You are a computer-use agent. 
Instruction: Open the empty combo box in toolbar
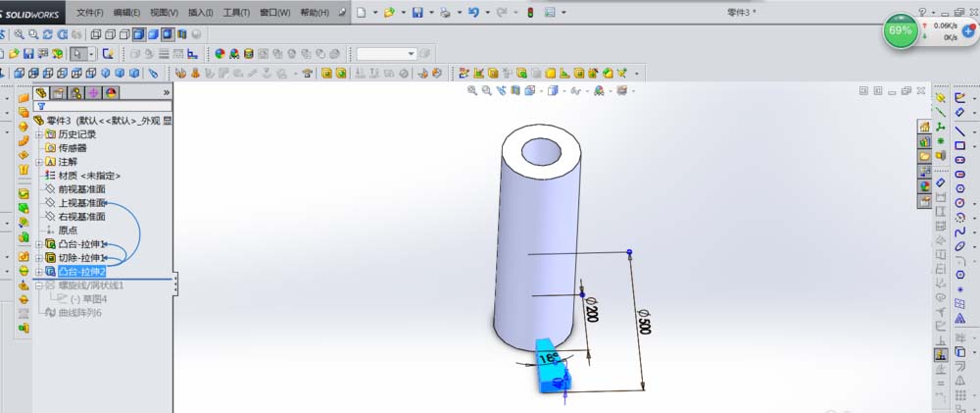pyautogui.click(x=386, y=54)
